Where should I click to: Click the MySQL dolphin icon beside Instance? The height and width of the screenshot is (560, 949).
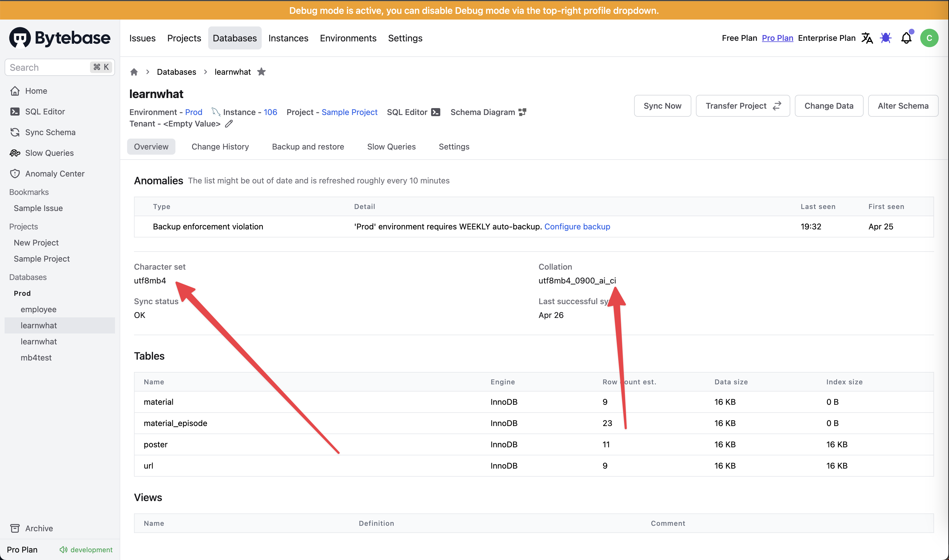(x=216, y=112)
